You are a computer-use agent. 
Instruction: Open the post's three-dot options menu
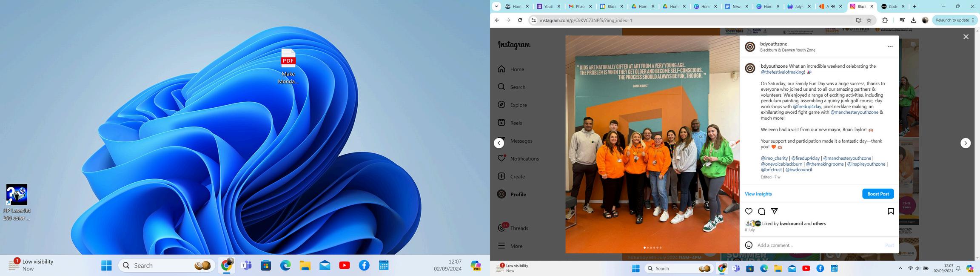(890, 47)
